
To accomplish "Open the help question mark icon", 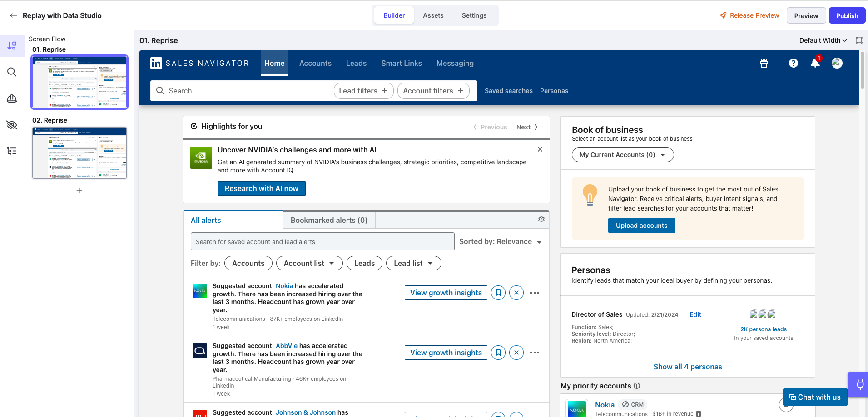I will [793, 63].
